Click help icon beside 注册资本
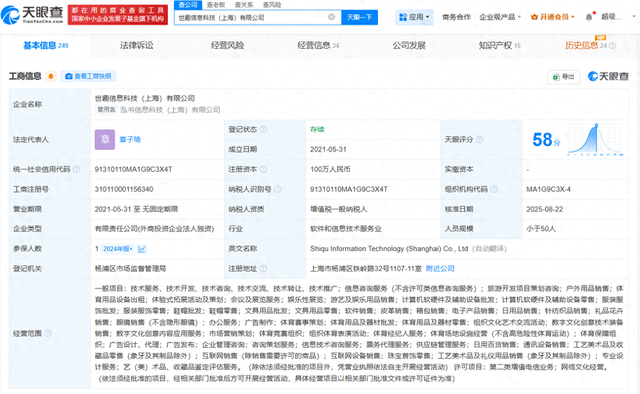Screen dimensions: 640x394 pyautogui.click(x=263, y=169)
